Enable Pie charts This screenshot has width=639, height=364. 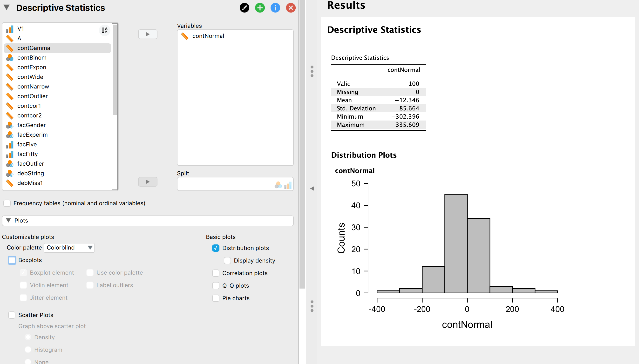216,298
